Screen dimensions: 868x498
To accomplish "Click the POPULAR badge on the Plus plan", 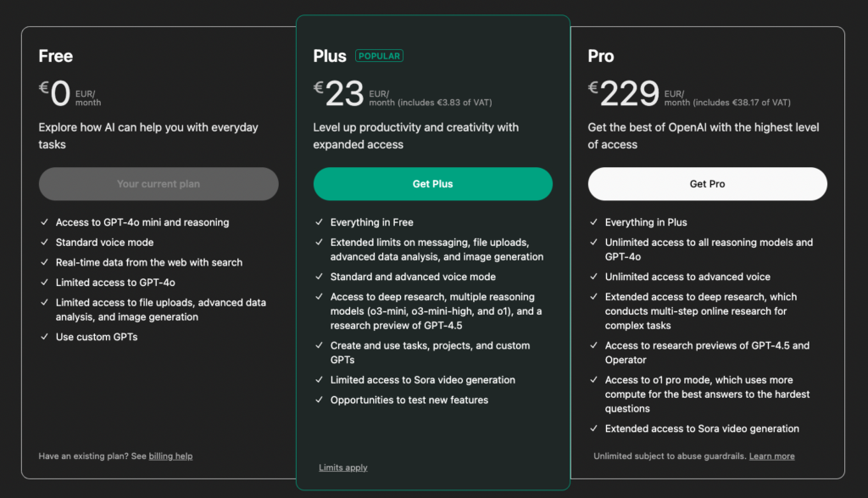I will click(379, 56).
